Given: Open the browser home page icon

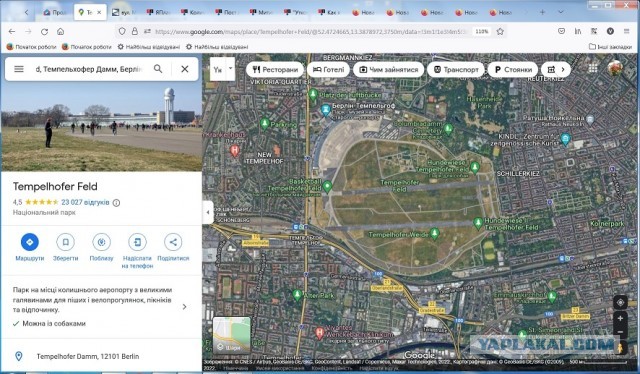Looking at the screenshot, I should [x=60, y=31].
